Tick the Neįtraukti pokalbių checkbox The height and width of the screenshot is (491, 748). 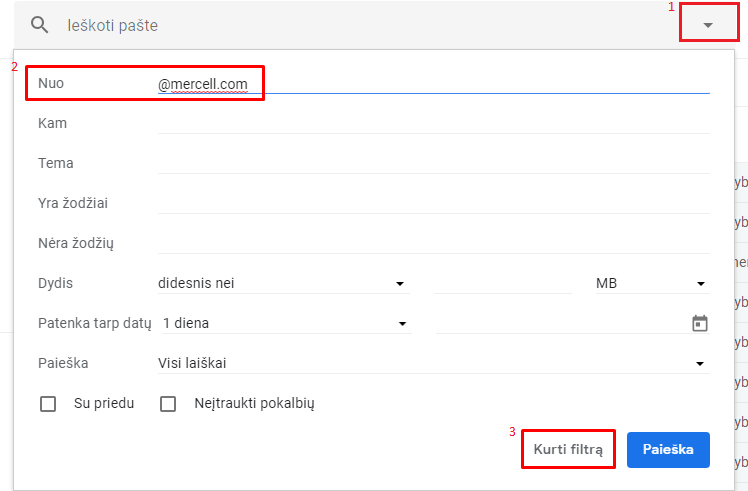168,404
